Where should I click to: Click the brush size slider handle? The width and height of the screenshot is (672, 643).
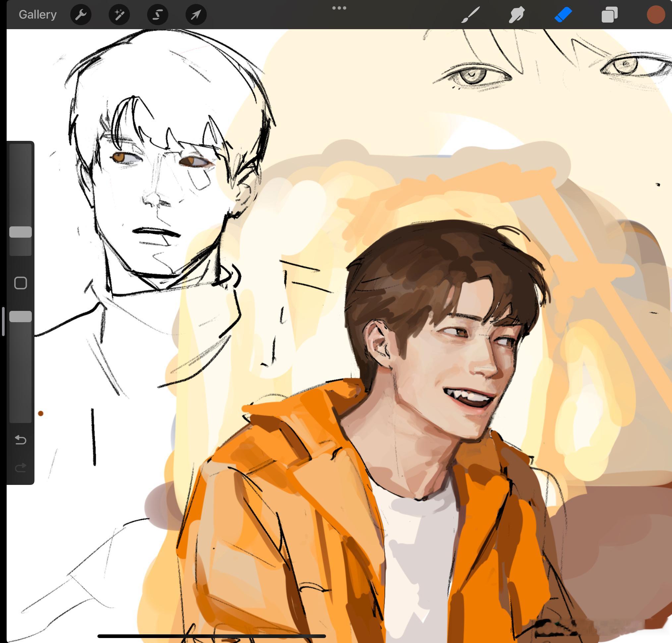click(21, 232)
